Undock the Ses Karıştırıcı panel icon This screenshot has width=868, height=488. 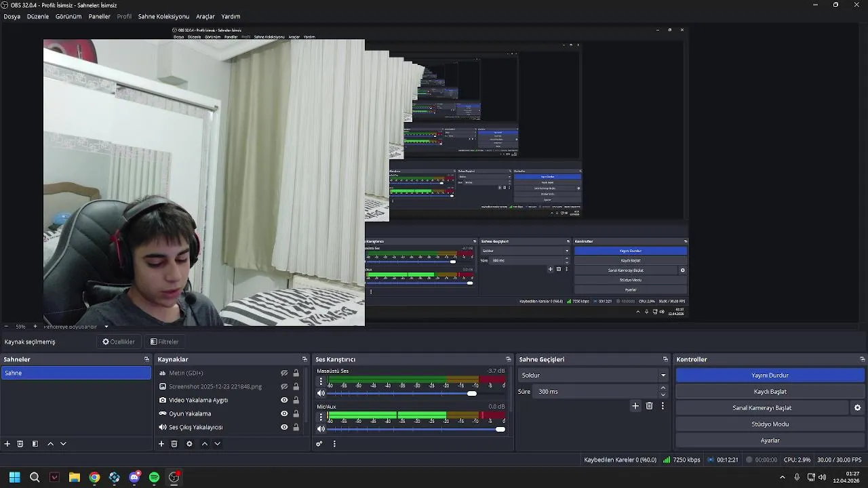[x=509, y=359]
